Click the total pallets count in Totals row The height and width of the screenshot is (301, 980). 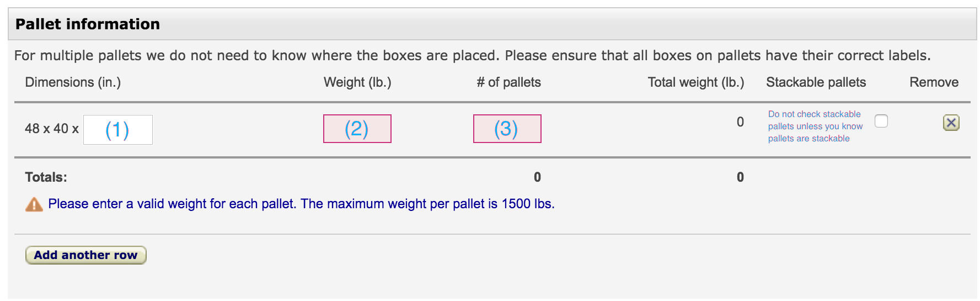(x=537, y=177)
